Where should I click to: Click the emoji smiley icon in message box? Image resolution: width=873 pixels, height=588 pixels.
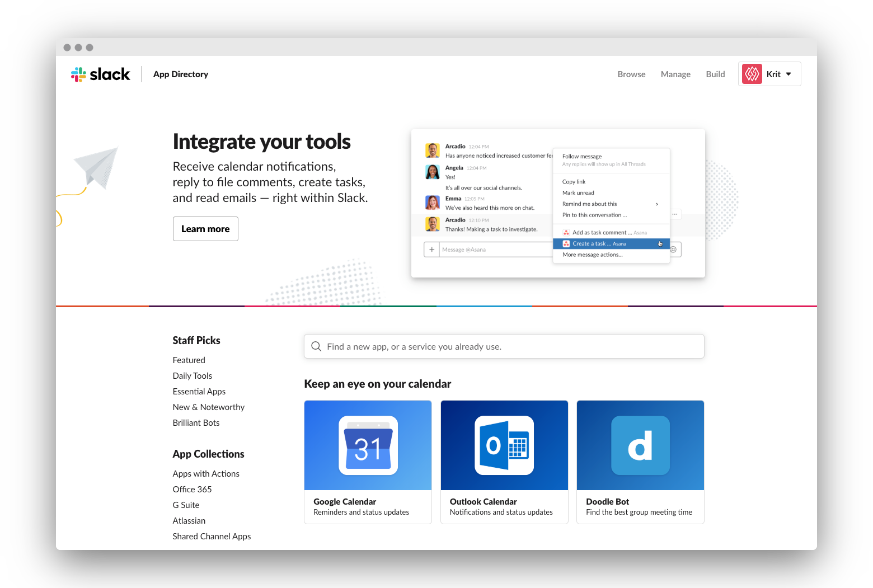coord(673,250)
